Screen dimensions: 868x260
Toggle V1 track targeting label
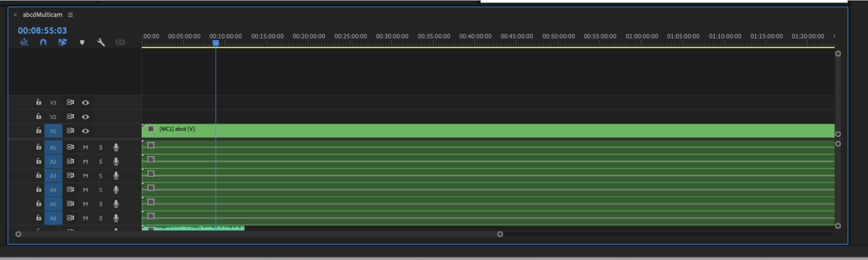(x=53, y=131)
